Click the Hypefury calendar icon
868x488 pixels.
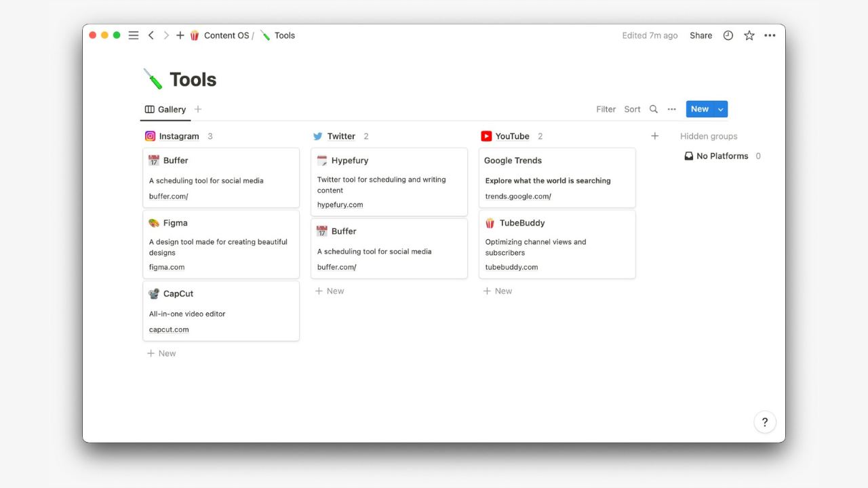[322, 161]
